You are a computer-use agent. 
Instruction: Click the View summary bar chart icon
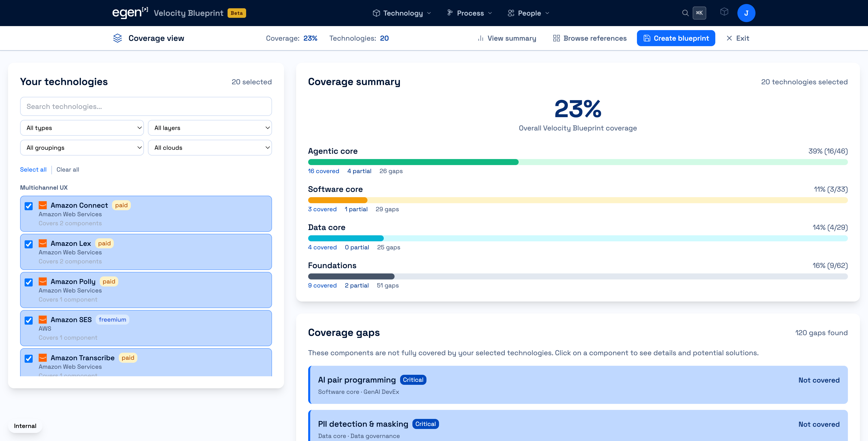pyautogui.click(x=480, y=38)
